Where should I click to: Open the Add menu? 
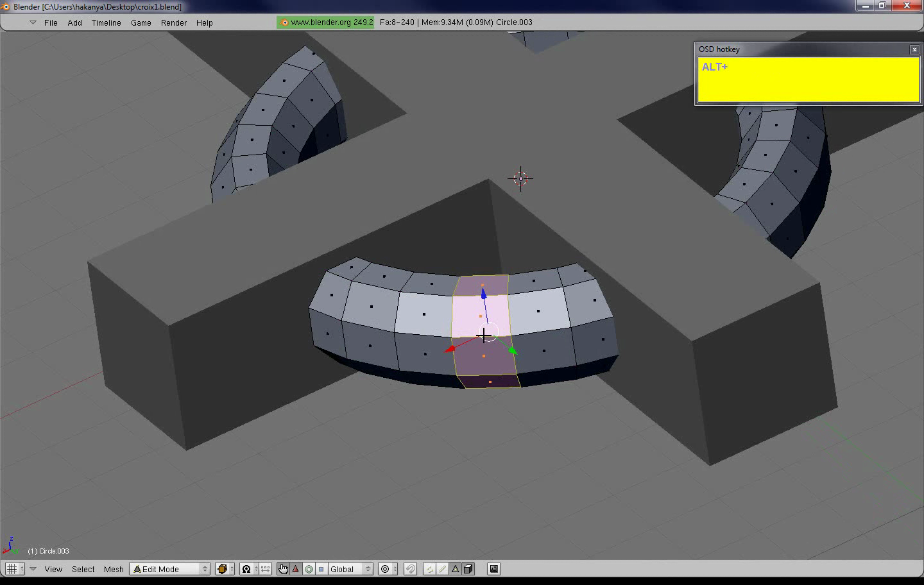point(74,22)
